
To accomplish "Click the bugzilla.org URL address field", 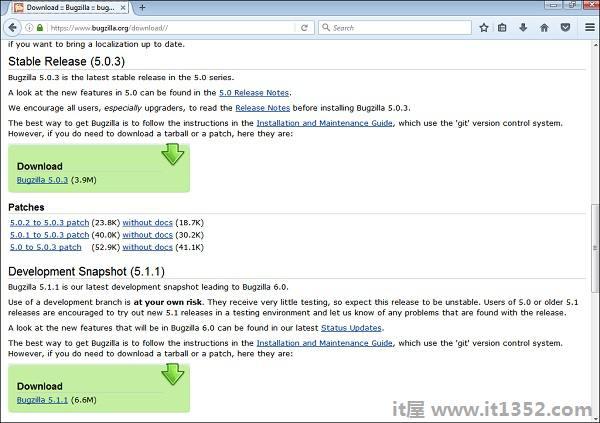I will coord(172,28).
